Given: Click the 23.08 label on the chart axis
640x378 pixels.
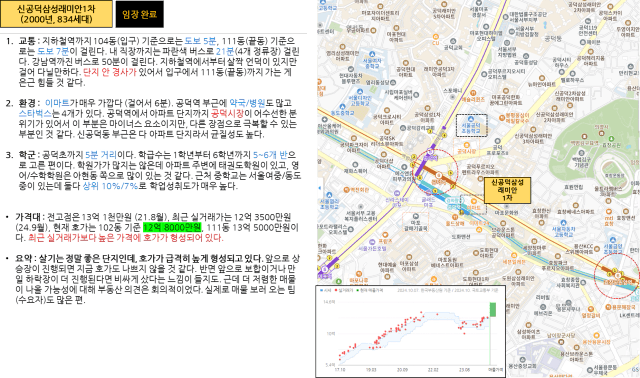Looking at the screenshot, I should (464, 369).
